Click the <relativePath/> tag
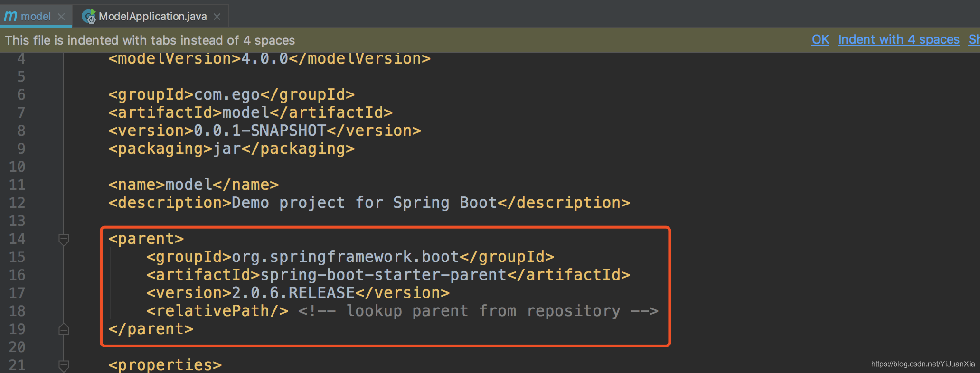Screen dimensions: 980x373 pyautogui.click(x=217, y=311)
